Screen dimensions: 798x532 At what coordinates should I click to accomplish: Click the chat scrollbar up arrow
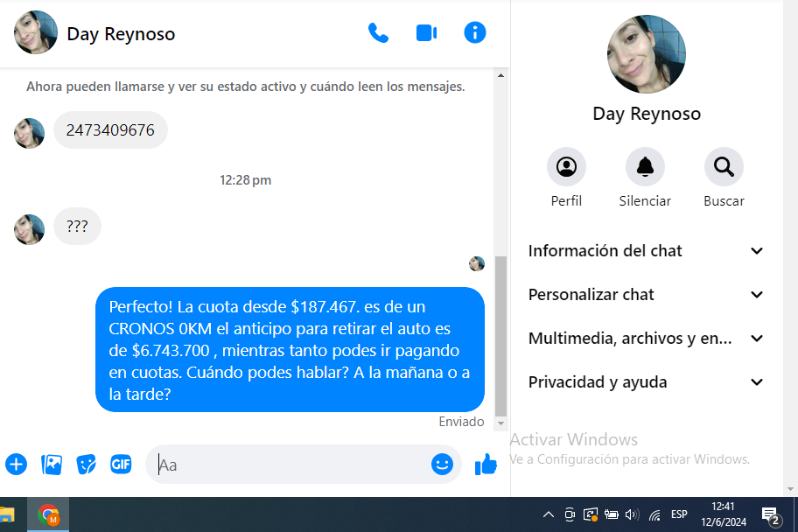(500, 75)
